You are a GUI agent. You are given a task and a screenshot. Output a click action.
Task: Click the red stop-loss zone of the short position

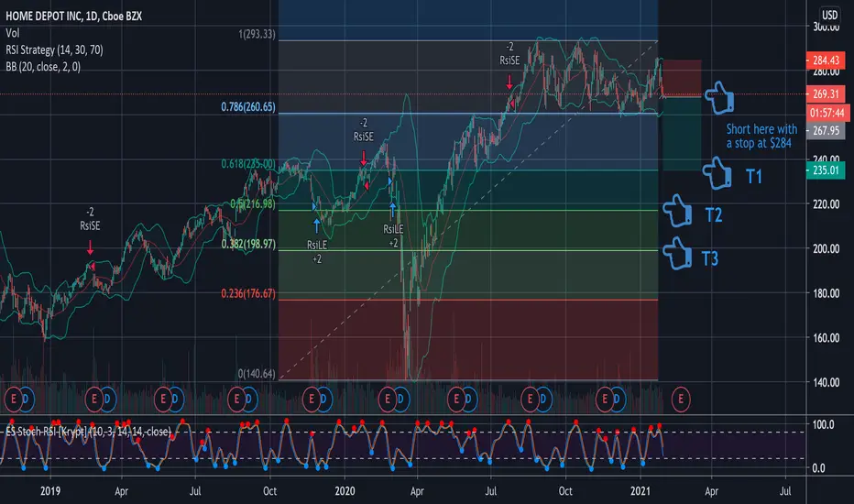coord(682,78)
